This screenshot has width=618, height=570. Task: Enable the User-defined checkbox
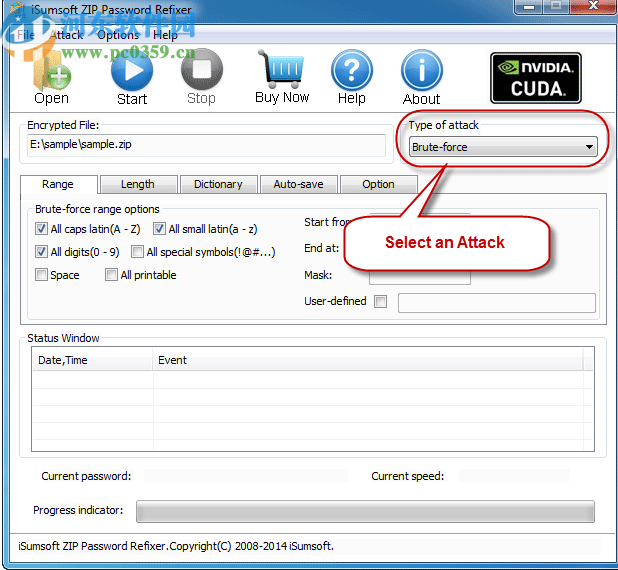380,302
